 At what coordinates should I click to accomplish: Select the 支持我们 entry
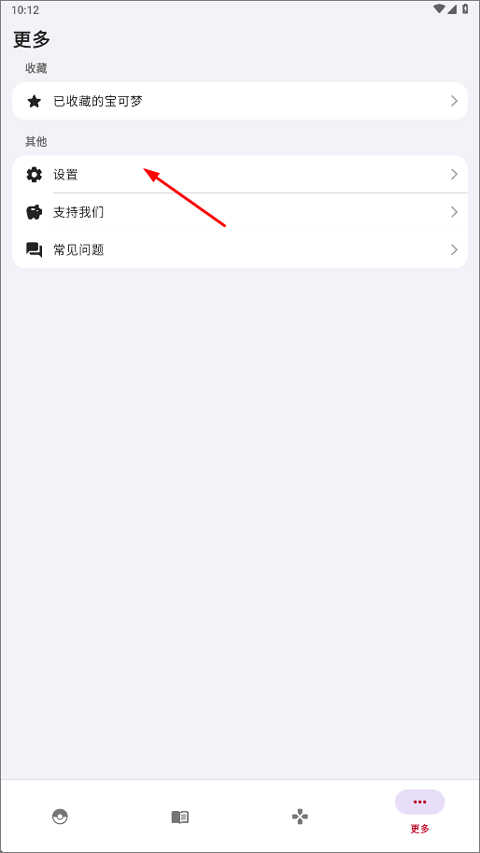(240, 212)
